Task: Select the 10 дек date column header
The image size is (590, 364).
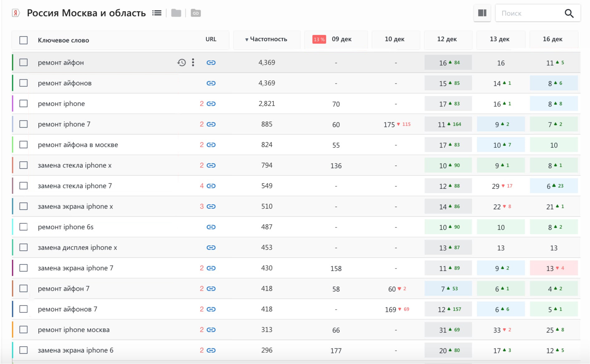Action: click(x=394, y=39)
